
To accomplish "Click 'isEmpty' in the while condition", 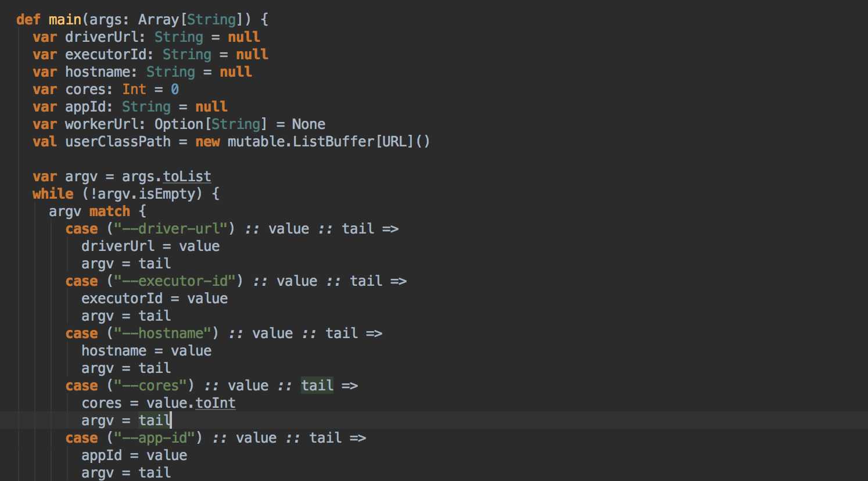I will (x=166, y=194).
